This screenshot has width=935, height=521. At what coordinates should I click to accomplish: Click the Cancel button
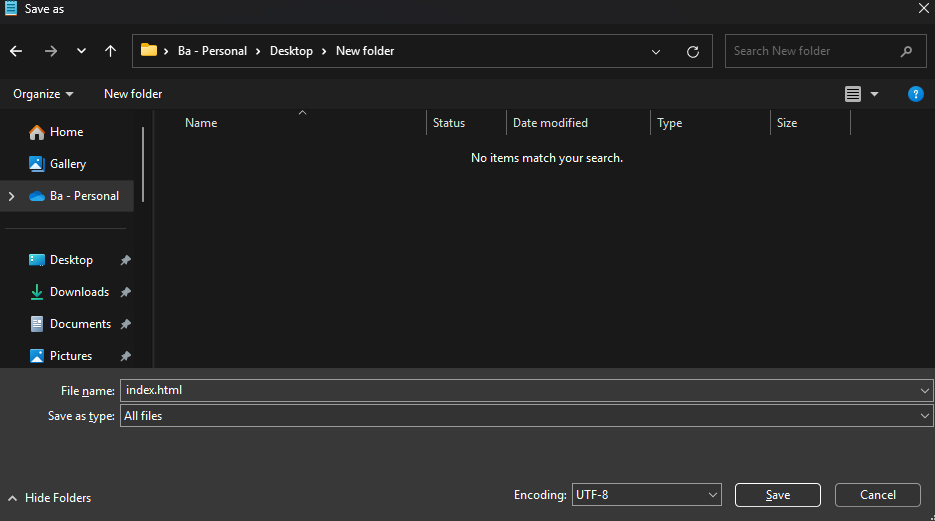point(878,495)
